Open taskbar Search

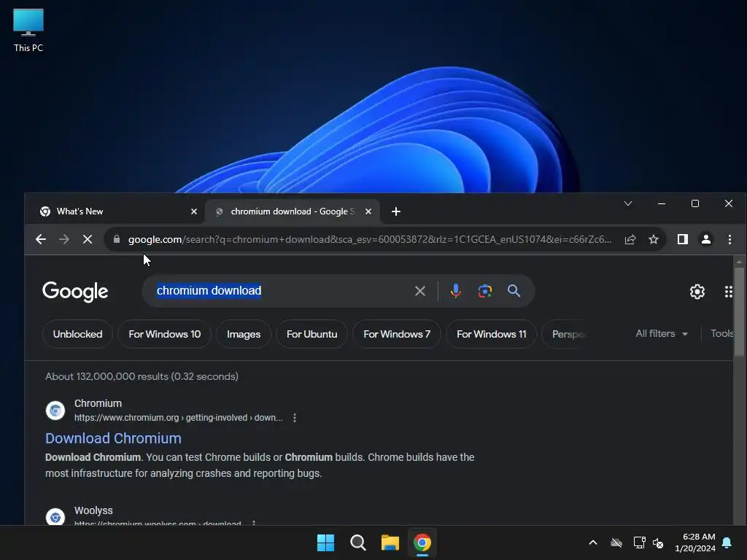(x=357, y=542)
